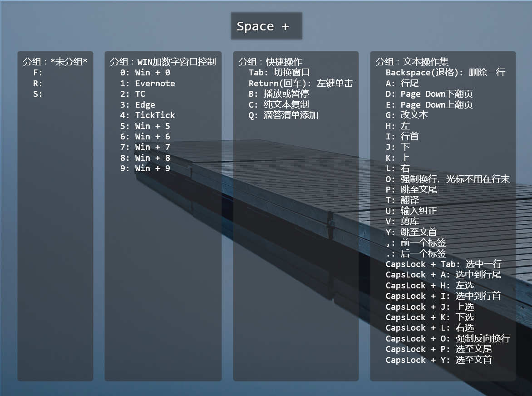Click the "Return(回车): 左键单击" row
532x396 pixels.
pyautogui.click(x=301, y=84)
